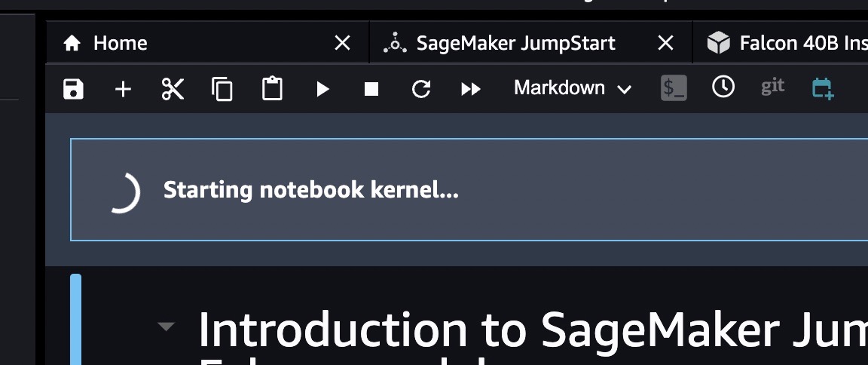
Task: Close the Home tab
Action: (x=343, y=43)
